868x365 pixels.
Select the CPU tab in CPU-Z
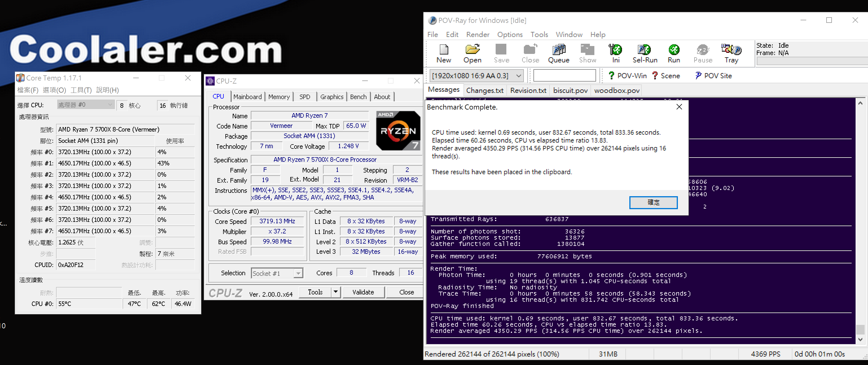point(218,97)
